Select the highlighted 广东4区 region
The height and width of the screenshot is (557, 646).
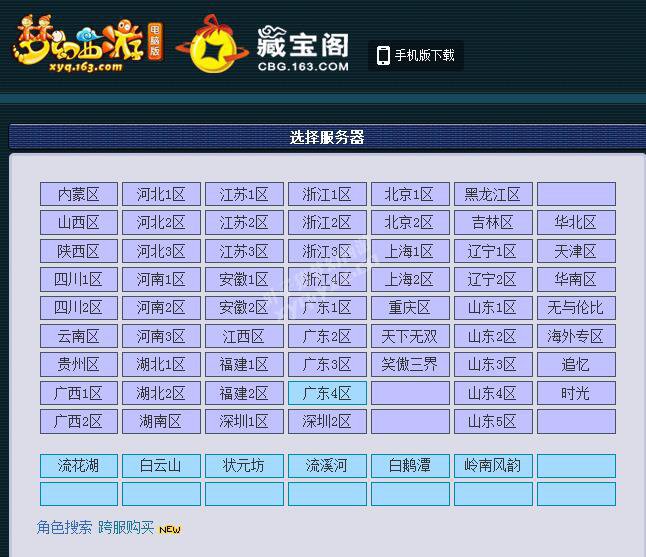[327, 393]
